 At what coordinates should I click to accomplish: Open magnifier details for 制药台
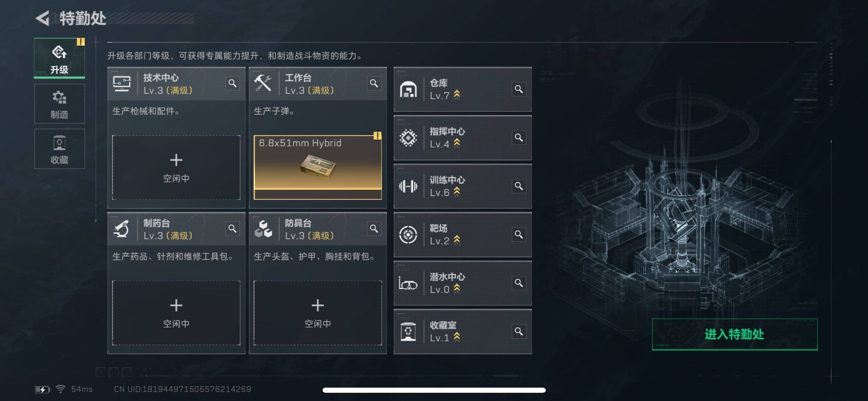coord(232,229)
